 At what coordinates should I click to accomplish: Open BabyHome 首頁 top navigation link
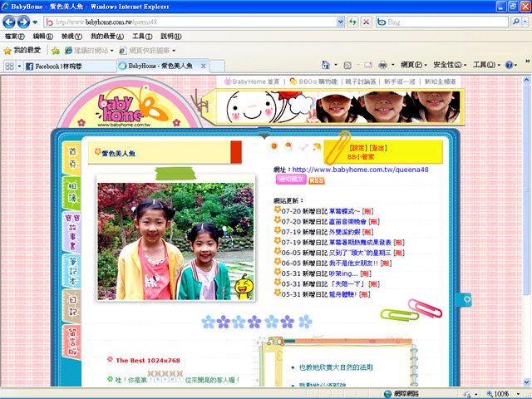pos(252,81)
